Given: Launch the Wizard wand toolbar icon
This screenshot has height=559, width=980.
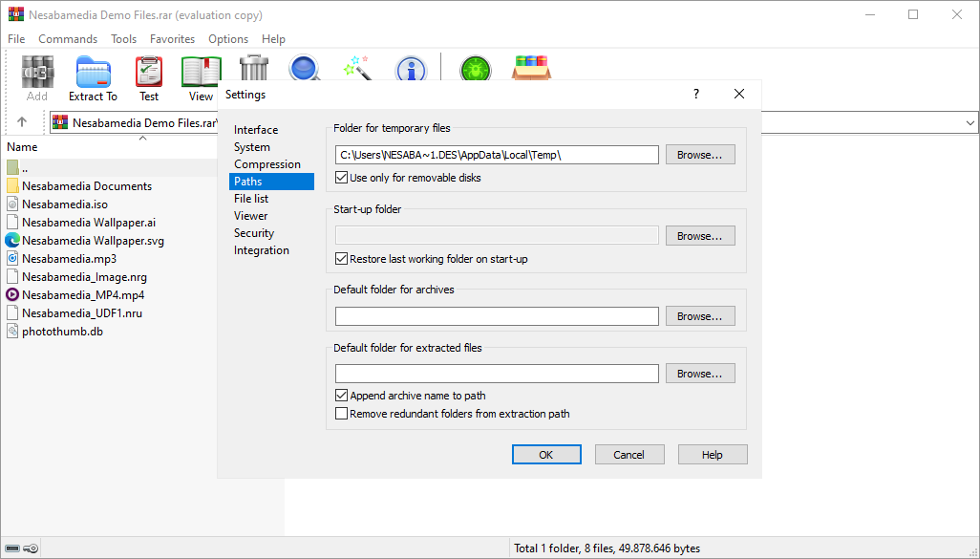Looking at the screenshot, I should [357, 66].
